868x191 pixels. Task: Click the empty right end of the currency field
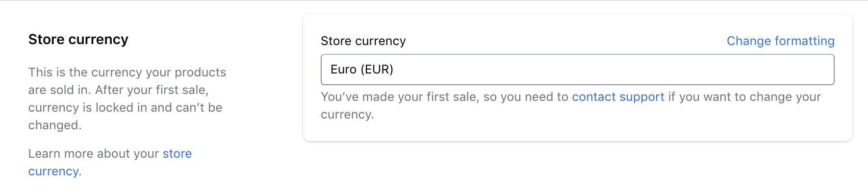click(x=736, y=70)
